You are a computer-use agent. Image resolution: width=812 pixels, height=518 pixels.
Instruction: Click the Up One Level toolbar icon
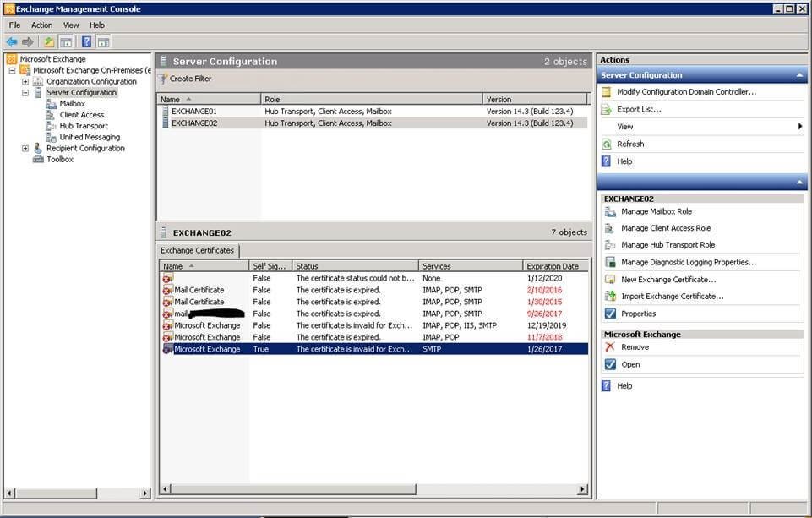pos(49,42)
